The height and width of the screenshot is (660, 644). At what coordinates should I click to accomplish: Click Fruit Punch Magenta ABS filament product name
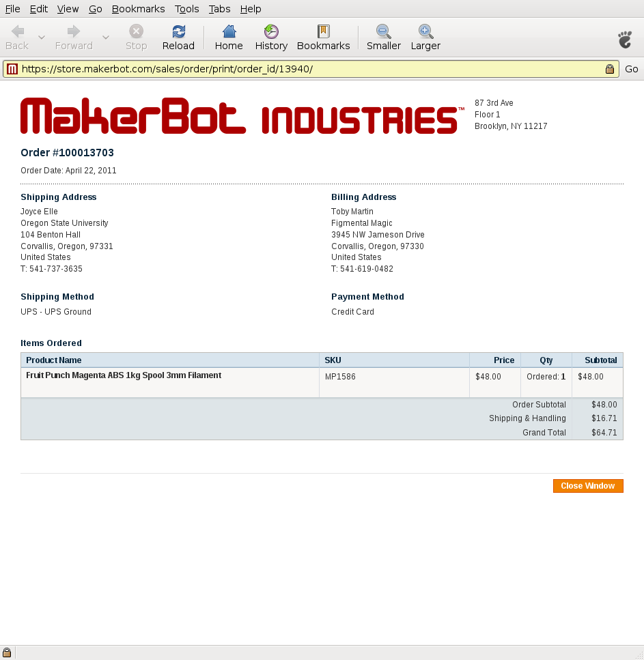click(x=124, y=375)
